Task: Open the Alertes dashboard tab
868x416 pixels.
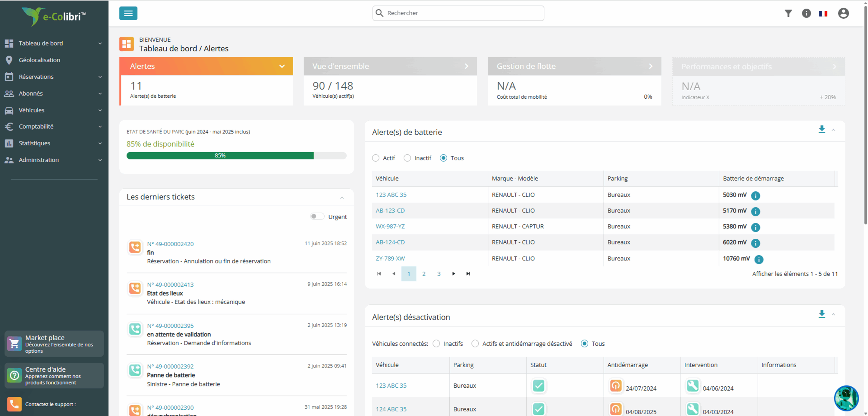Action: click(206, 66)
